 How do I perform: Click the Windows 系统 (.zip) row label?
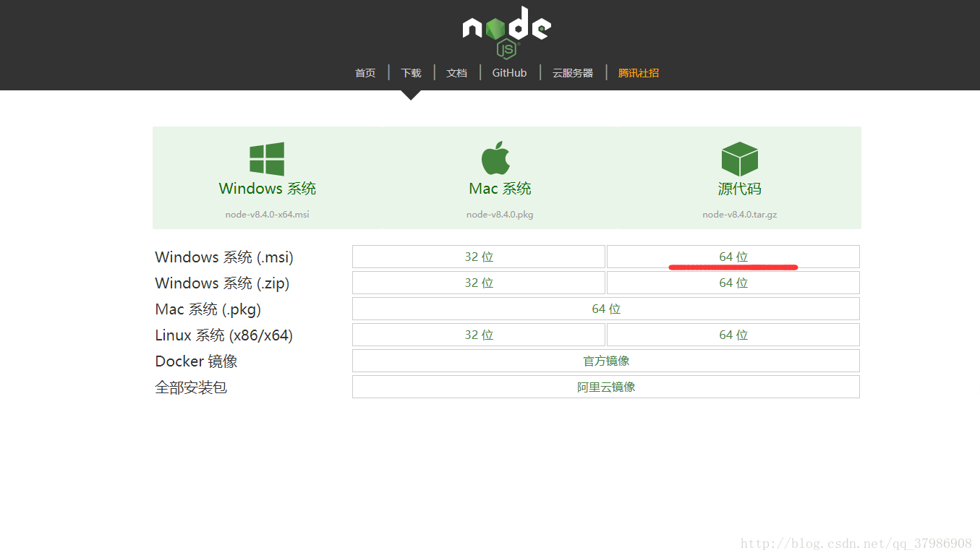click(222, 283)
